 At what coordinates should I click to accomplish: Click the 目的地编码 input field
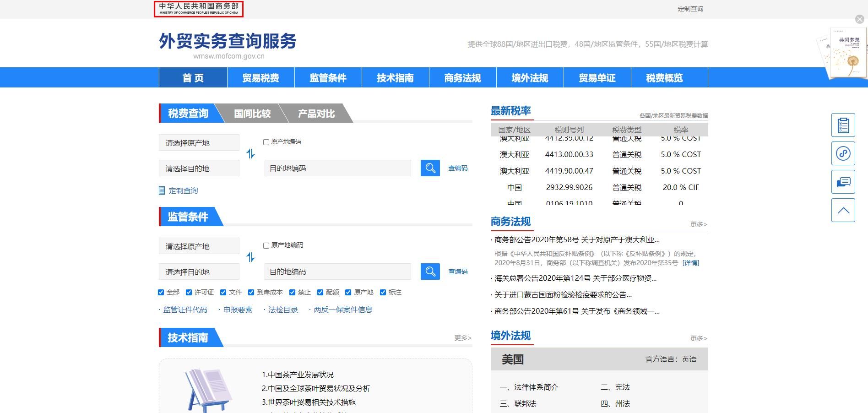[x=337, y=168]
